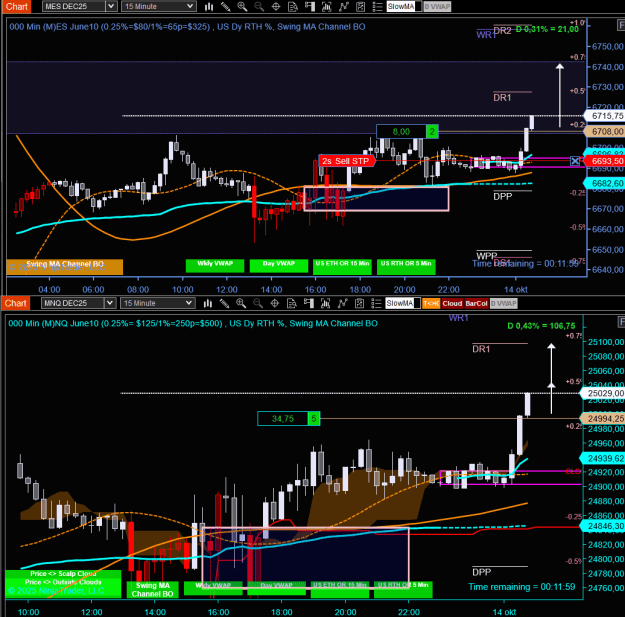Toggle SlowMA on the MNQ chart toolbar
Image resolution: width=625 pixels, height=617 pixels.
tap(403, 303)
